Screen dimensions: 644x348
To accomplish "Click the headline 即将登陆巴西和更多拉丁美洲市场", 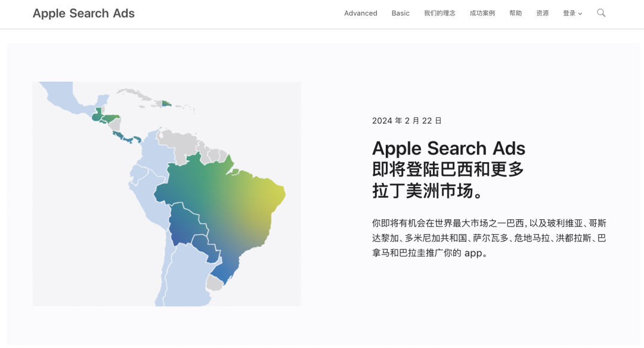I will (x=448, y=170).
